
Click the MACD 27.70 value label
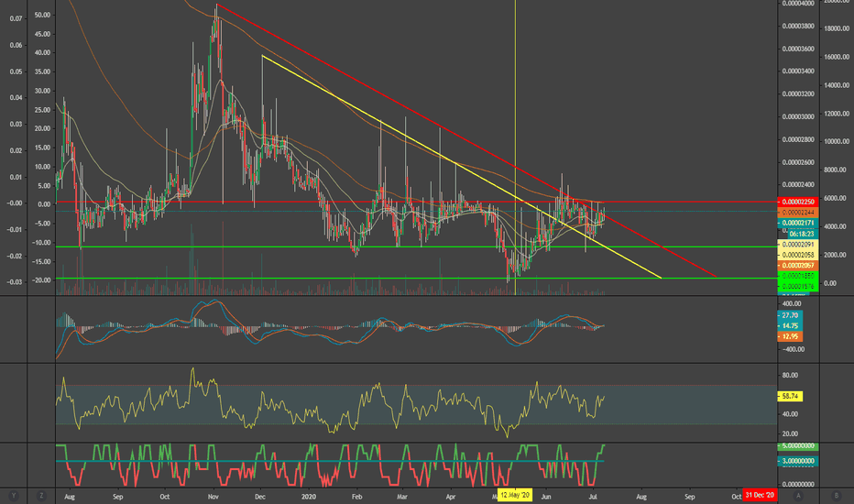790,315
